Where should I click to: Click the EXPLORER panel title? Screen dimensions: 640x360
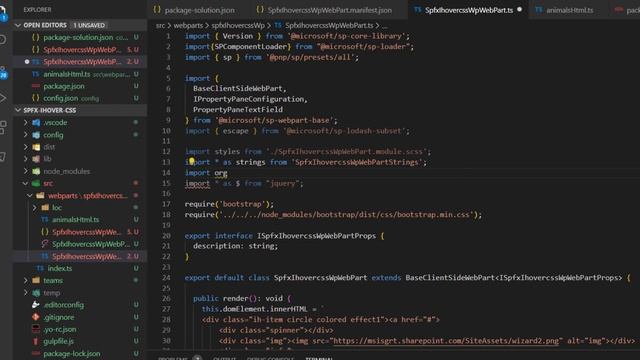click(37, 9)
